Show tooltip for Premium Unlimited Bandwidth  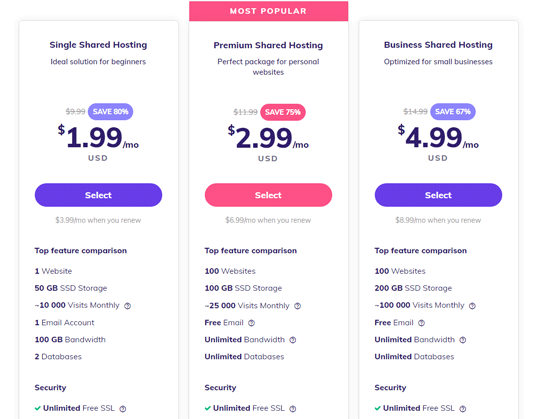pyautogui.click(x=293, y=340)
